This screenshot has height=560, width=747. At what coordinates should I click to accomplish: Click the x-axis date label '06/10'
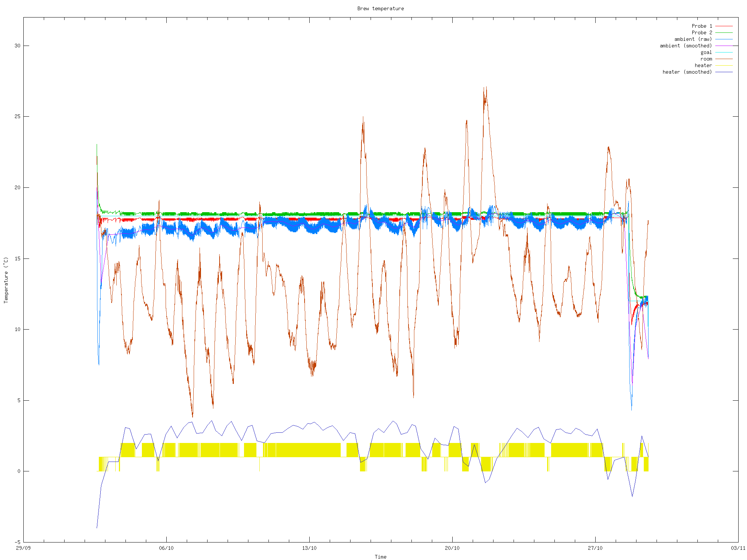[x=166, y=548]
